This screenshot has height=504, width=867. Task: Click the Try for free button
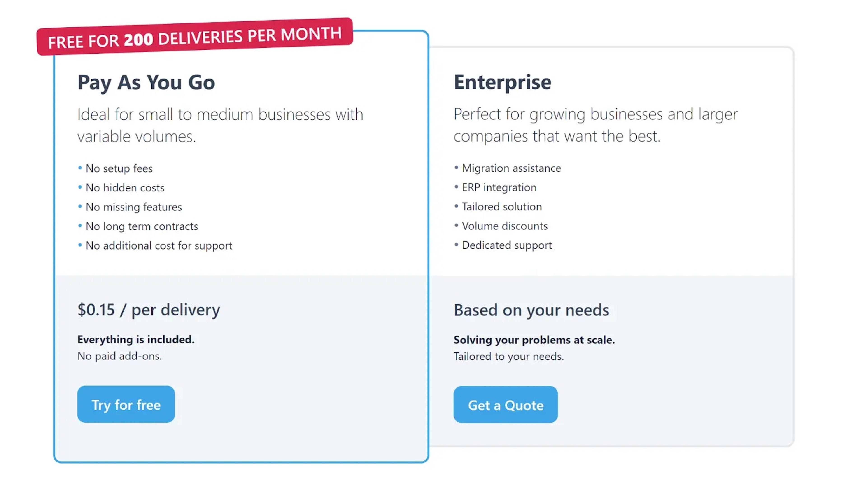click(126, 404)
